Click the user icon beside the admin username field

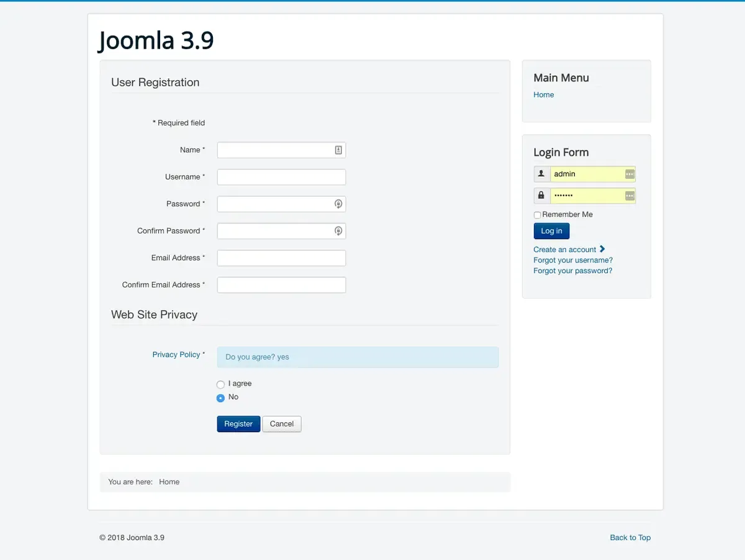[x=541, y=174]
